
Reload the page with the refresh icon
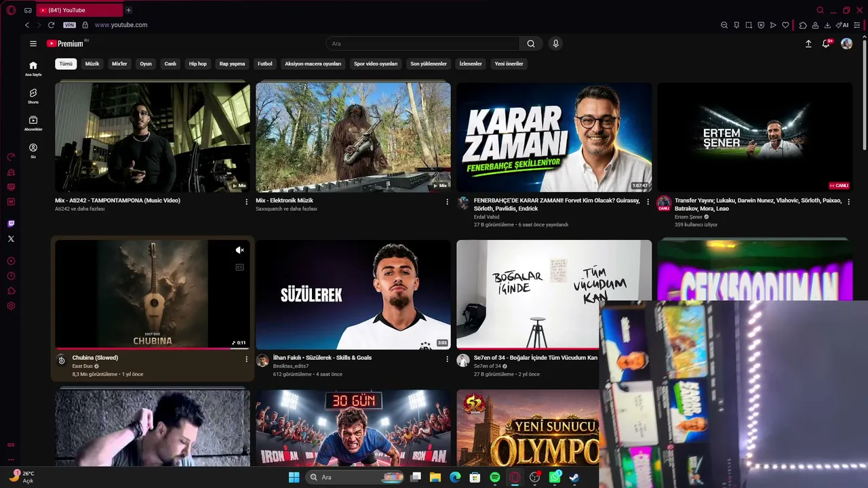coord(51,25)
